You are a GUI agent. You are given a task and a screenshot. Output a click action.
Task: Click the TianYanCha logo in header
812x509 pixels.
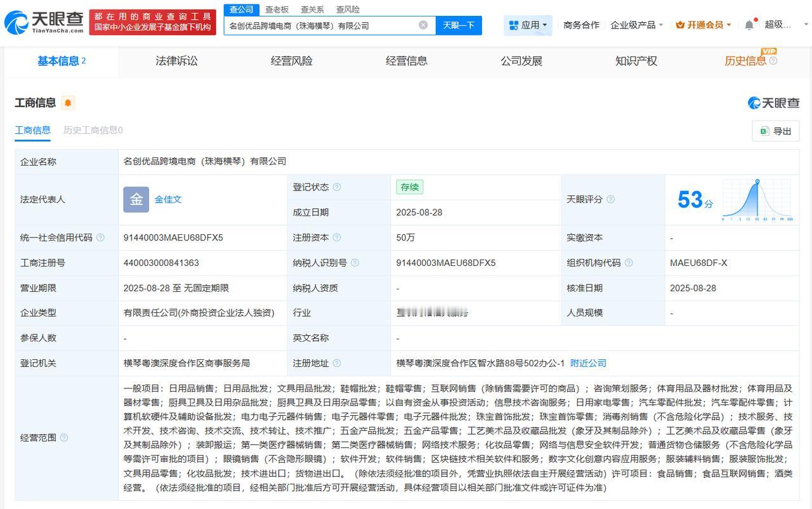point(44,22)
